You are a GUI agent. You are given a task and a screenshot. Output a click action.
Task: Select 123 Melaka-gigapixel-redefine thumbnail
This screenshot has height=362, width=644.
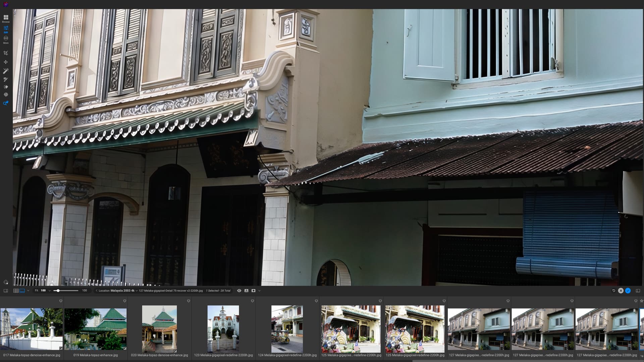pos(223,328)
